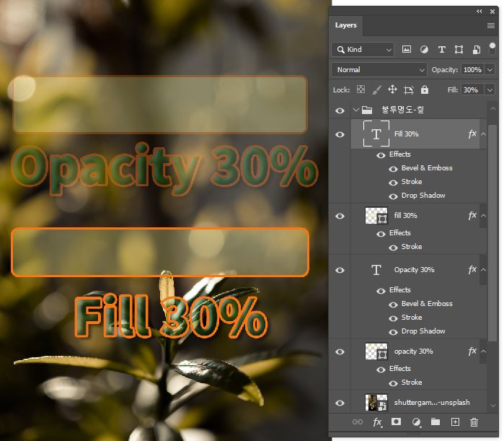Click the lock all padlock icon
The height and width of the screenshot is (441, 504).
click(425, 89)
